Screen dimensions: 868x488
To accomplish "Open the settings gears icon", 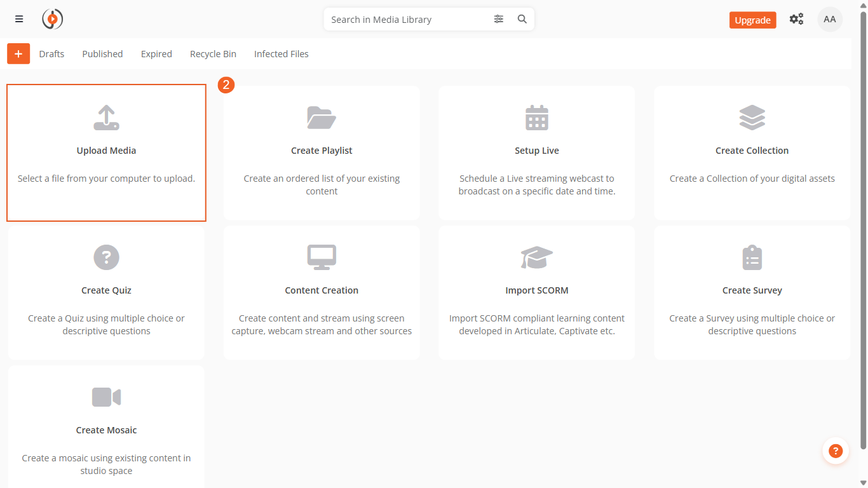I will coord(796,19).
